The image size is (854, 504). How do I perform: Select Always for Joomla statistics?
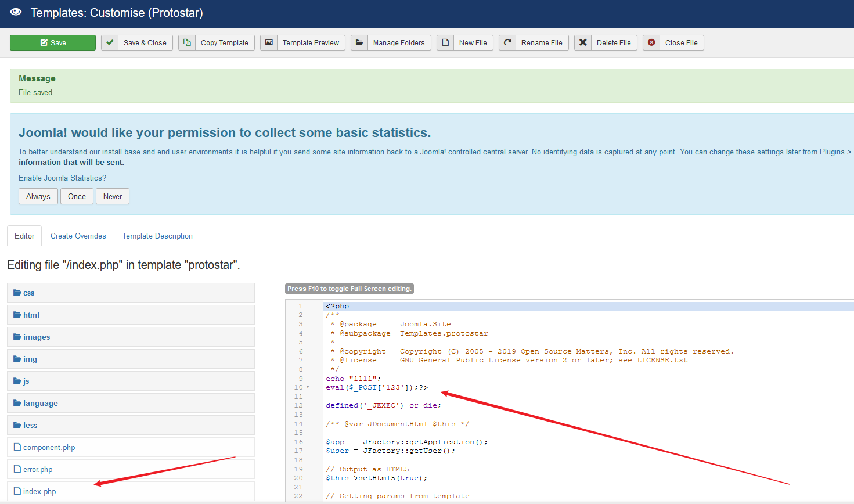38,196
